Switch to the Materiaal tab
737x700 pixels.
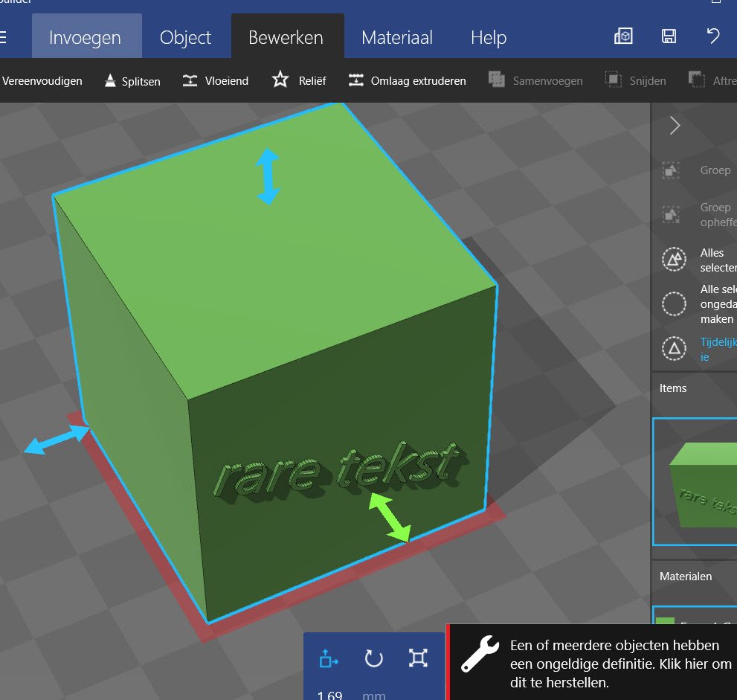tap(396, 37)
